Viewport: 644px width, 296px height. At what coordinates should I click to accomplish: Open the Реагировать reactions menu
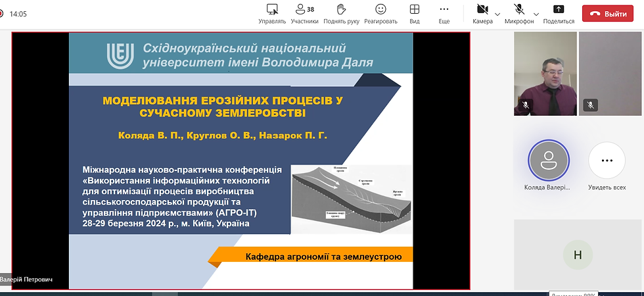point(380,14)
